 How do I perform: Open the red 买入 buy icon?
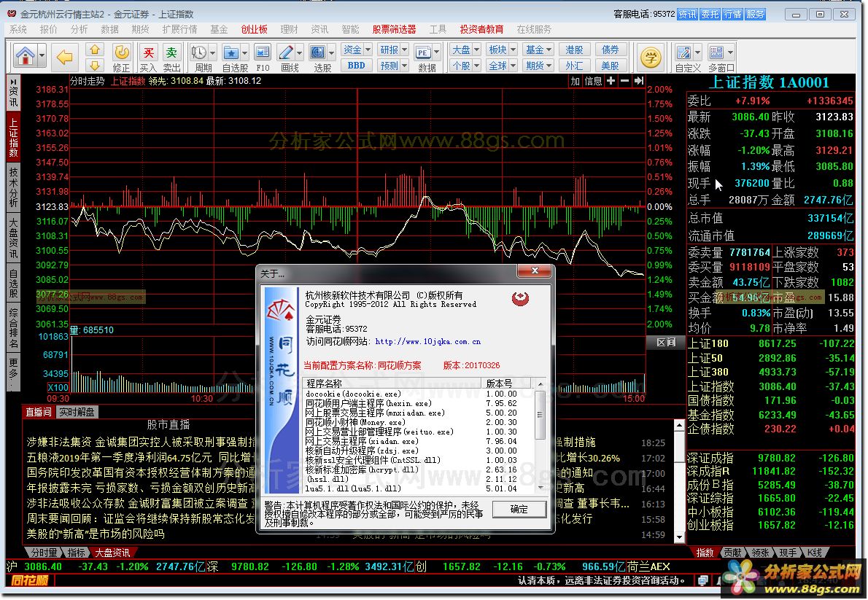click(148, 58)
